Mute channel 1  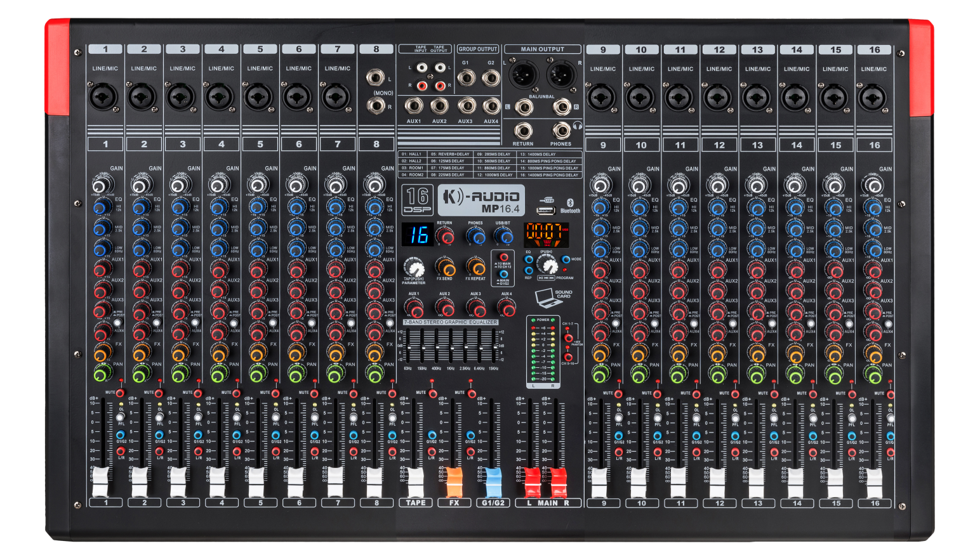120,393
